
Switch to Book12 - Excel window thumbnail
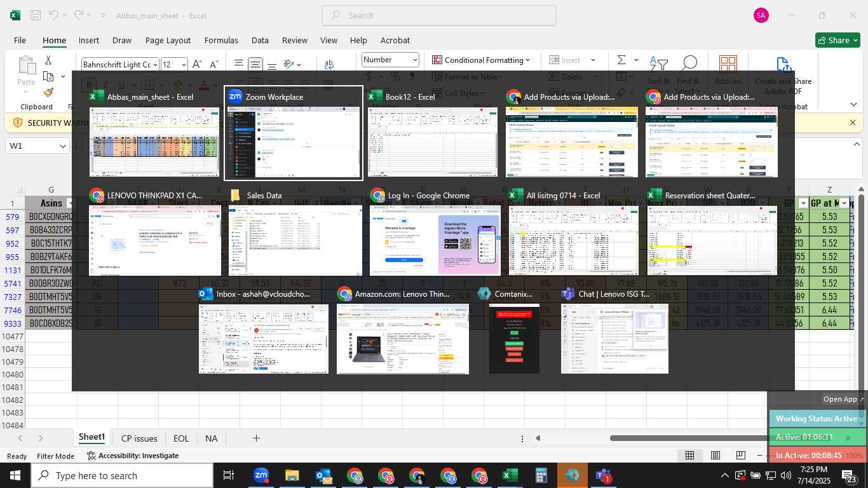click(433, 133)
